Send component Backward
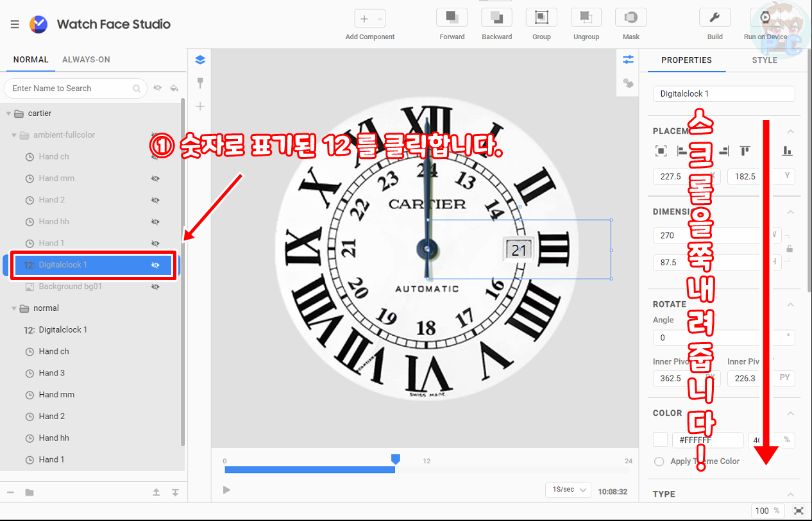812x521 pixels. pos(497,17)
